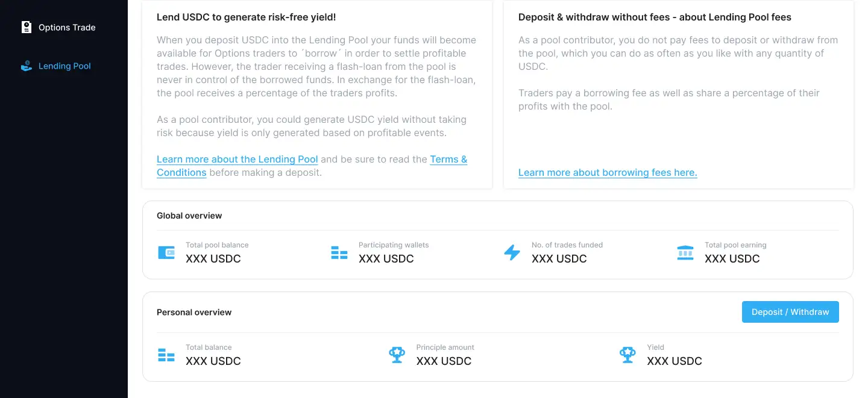Click the Options Trade sidebar icon
This screenshot has height=398, width=868.
[x=27, y=27]
